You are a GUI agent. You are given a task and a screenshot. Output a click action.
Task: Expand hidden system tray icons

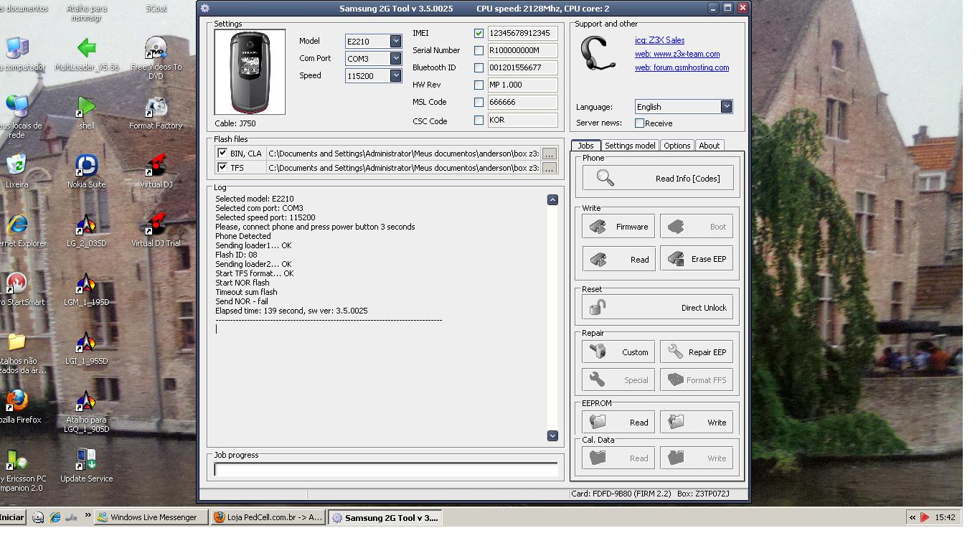click(913, 517)
